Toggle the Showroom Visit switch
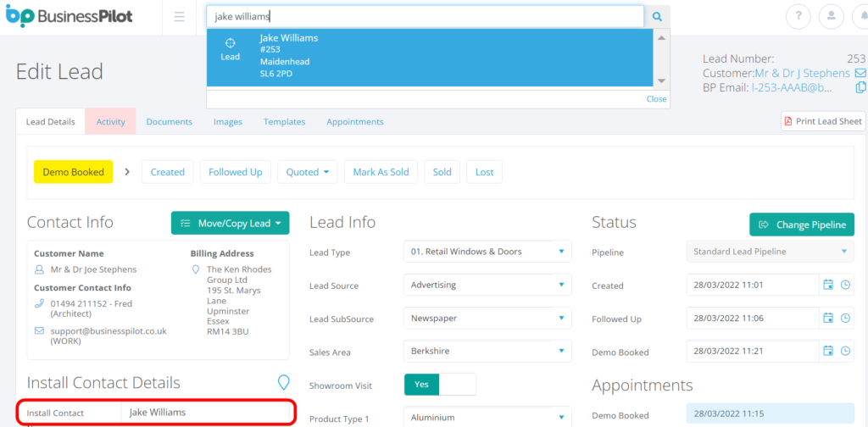This screenshot has height=427, width=868. tap(440, 384)
